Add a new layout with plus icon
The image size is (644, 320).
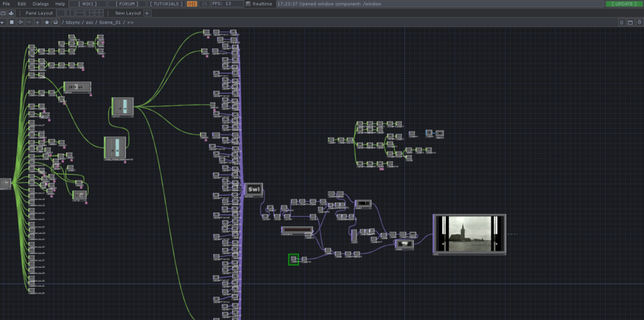point(147,13)
